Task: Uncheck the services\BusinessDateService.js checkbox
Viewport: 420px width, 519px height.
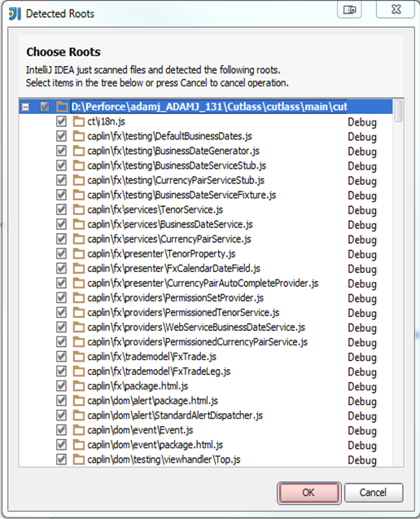Action: tap(61, 224)
